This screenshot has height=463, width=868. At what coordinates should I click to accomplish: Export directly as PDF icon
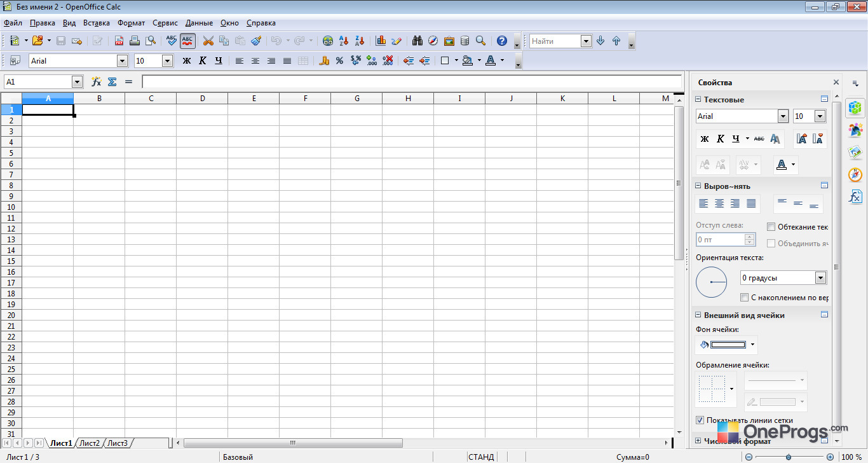[119, 41]
